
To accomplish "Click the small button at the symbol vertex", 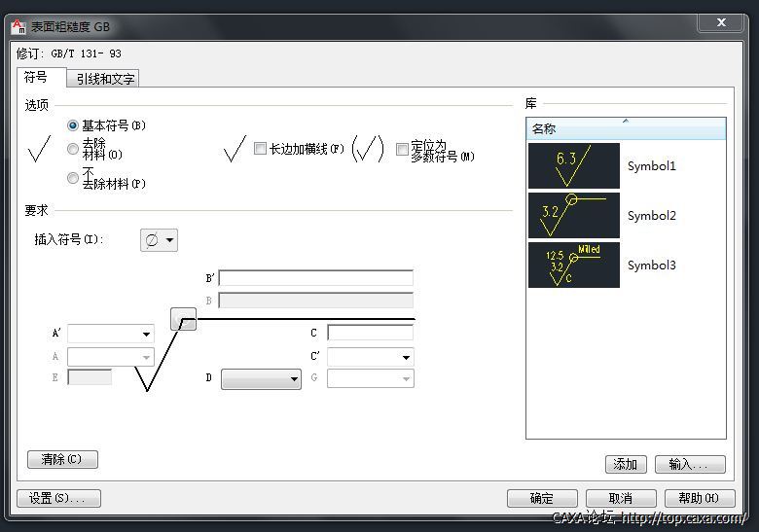I will pyautogui.click(x=184, y=319).
